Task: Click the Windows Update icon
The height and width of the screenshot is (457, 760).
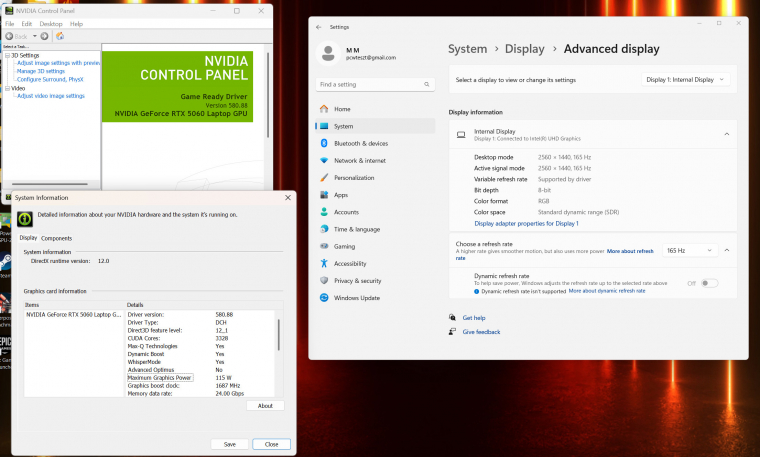Action: pos(324,298)
